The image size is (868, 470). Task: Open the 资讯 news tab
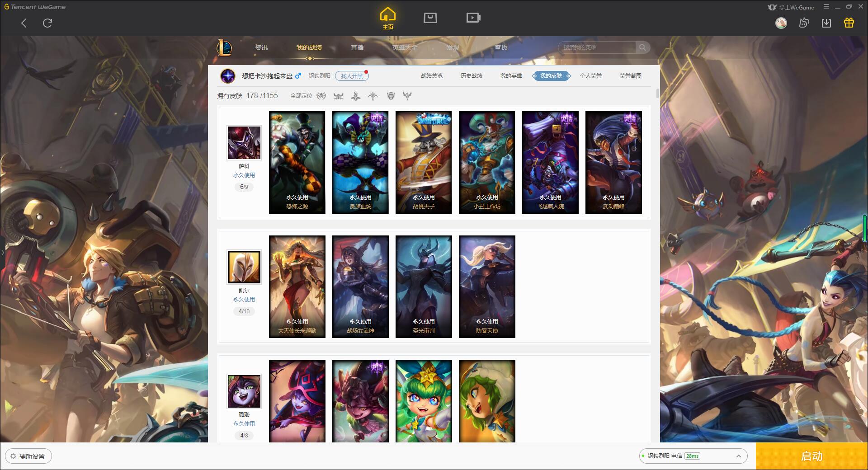tap(261, 47)
